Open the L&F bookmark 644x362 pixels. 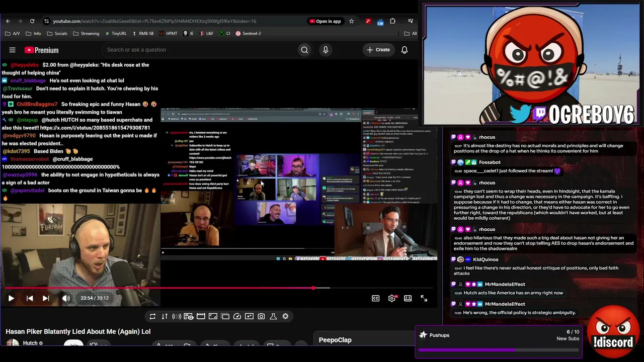pos(206,34)
